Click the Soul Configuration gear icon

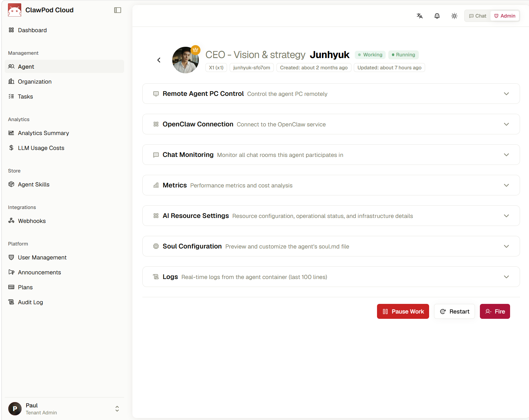click(156, 246)
